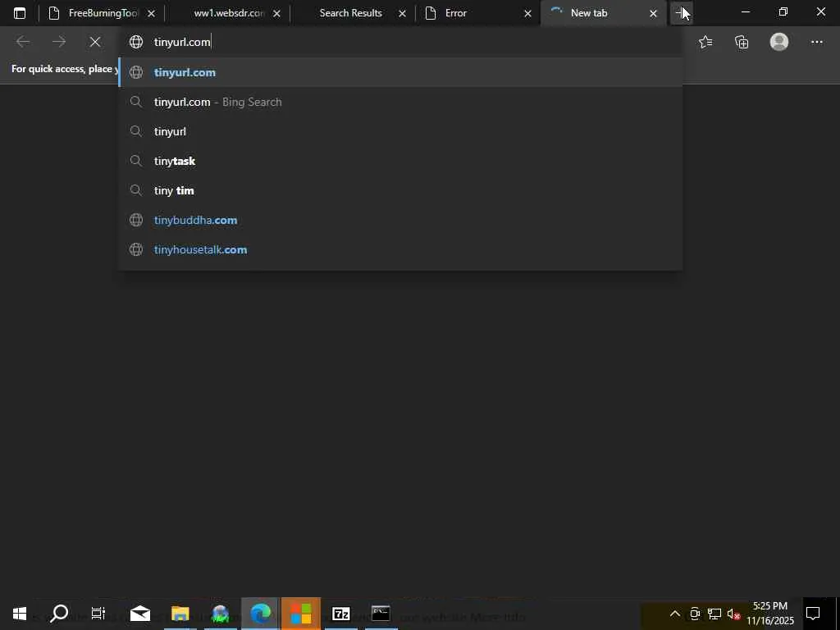Open the tinyhousetalk.com suggestion
840x630 pixels.
pyautogui.click(x=400, y=249)
